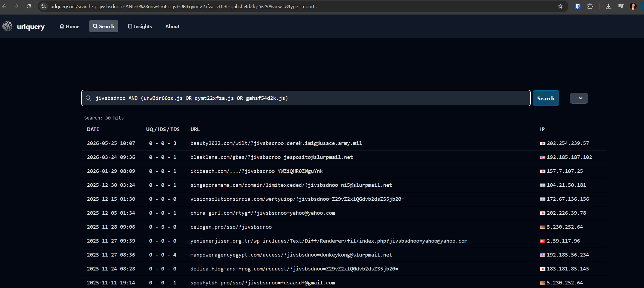The image size is (644, 288).
Task: Click IP address 104.21.50.181
Action: tap(566, 185)
